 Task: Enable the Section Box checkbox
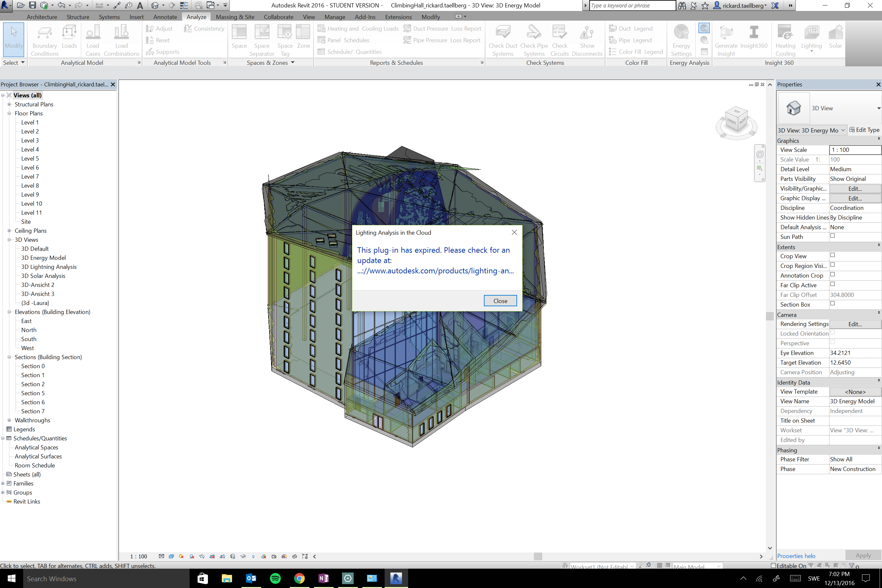(832, 304)
